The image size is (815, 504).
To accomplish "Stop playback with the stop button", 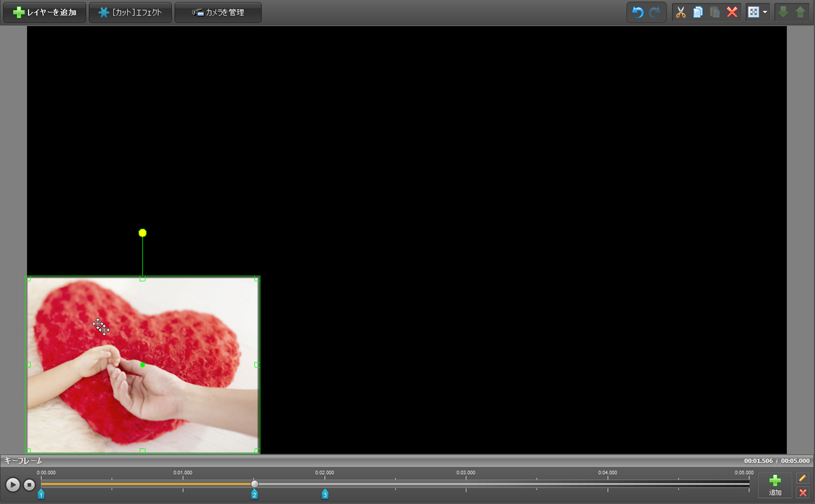I will click(x=29, y=485).
